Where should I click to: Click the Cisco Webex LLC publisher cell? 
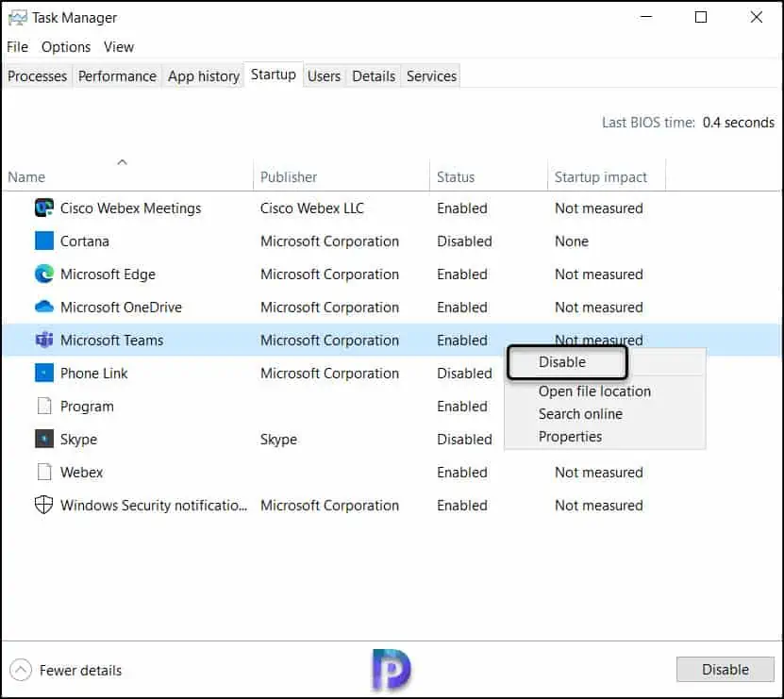coord(312,208)
